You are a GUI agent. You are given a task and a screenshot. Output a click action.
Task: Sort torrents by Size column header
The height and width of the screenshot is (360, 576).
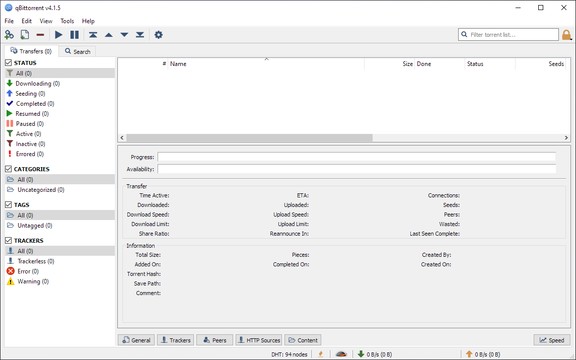click(389, 64)
